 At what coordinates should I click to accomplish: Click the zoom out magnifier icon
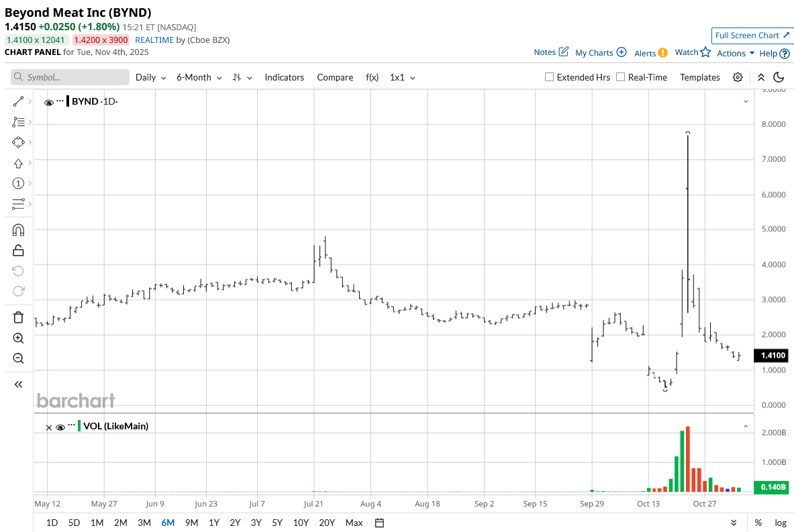(x=18, y=358)
